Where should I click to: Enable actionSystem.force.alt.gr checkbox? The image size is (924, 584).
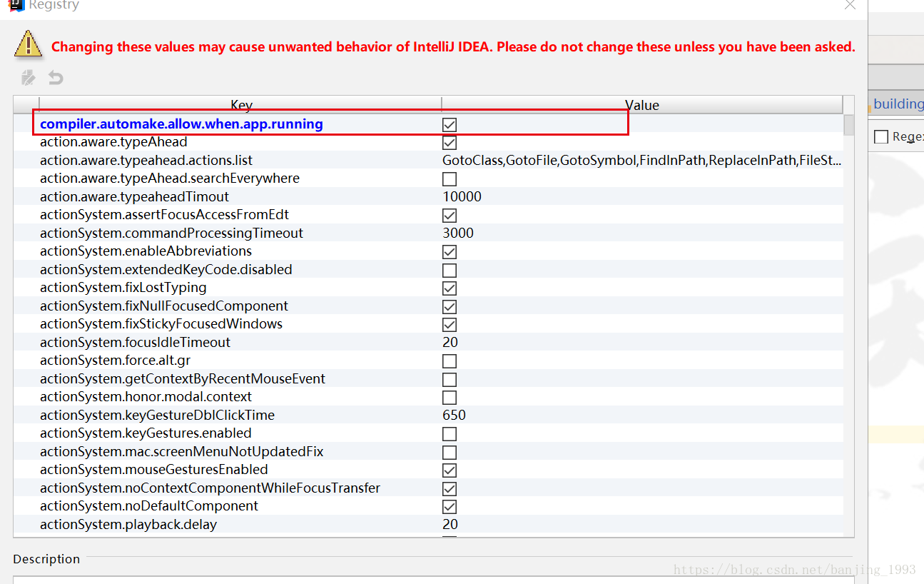tap(450, 361)
